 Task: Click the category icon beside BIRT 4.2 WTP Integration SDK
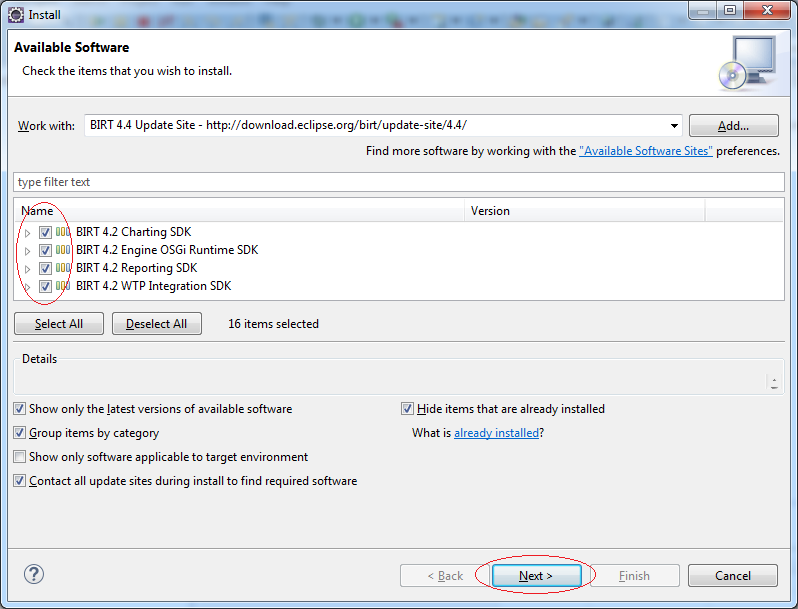coord(63,286)
